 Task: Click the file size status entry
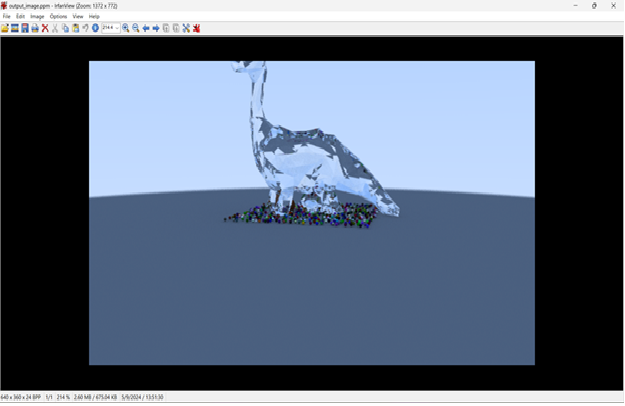point(95,397)
